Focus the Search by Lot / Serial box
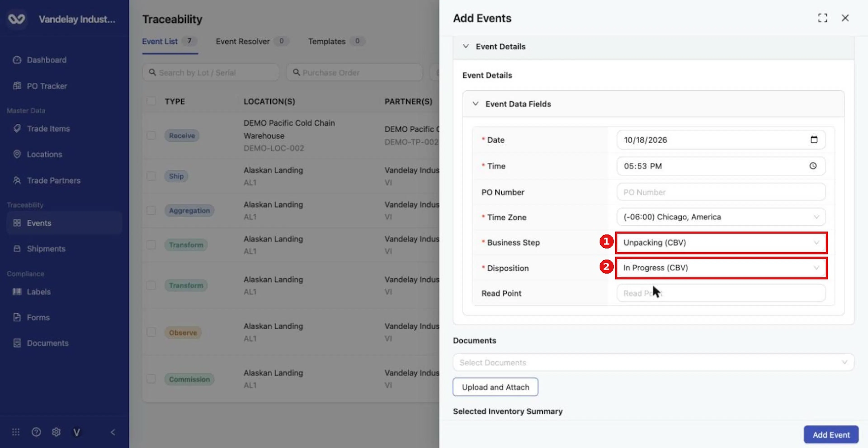The image size is (868, 448). (211, 72)
